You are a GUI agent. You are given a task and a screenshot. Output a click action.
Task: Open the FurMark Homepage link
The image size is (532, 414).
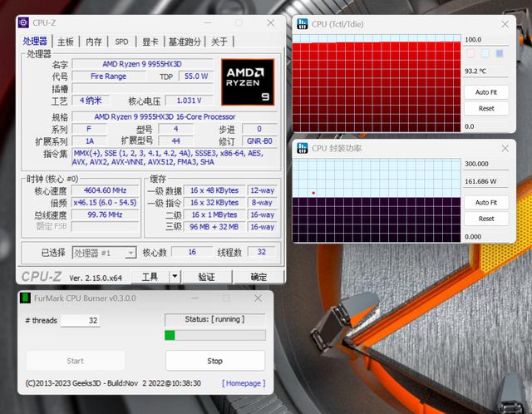click(244, 383)
